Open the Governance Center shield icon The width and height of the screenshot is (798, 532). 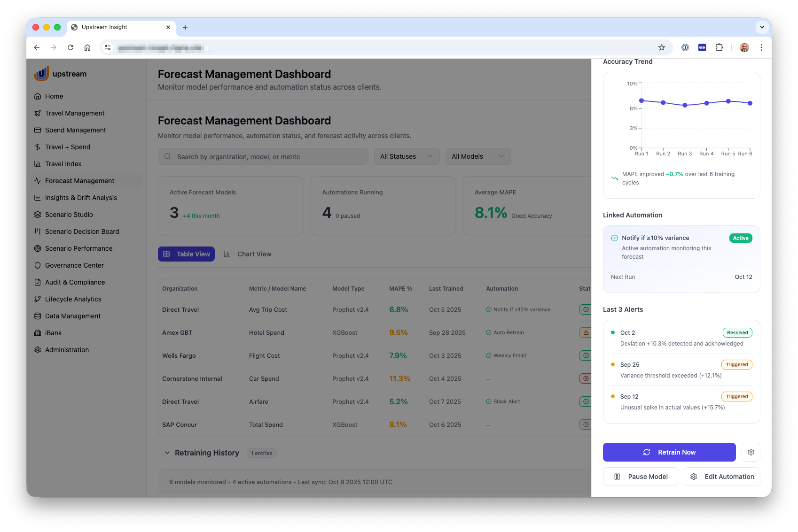pos(38,265)
